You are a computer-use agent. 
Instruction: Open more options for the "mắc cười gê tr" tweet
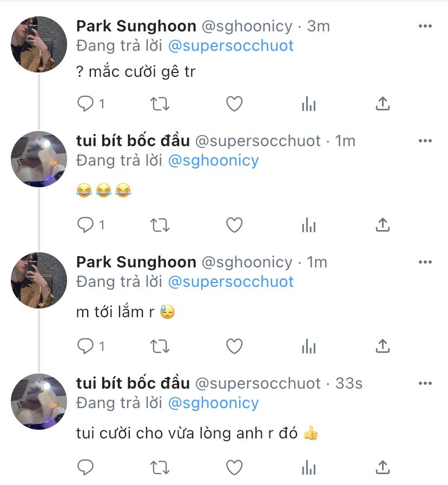[426, 26]
